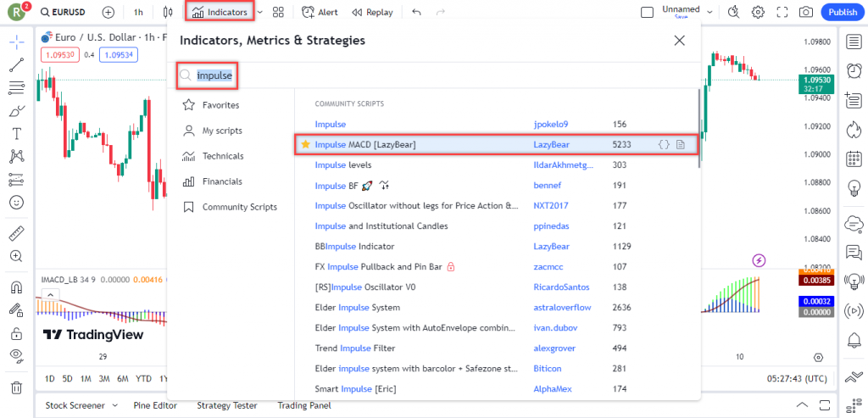Open the watchlist panel icon
Viewport: 868px width, 418px height.
(854, 42)
